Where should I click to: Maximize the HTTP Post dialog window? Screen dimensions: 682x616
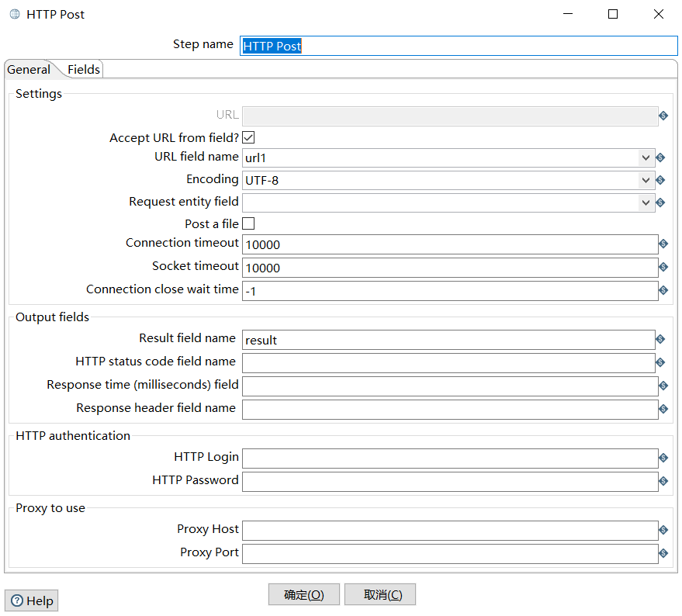(x=613, y=14)
